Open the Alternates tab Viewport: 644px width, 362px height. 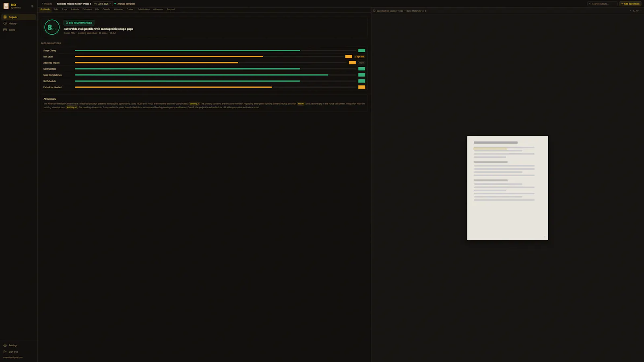(118, 9)
